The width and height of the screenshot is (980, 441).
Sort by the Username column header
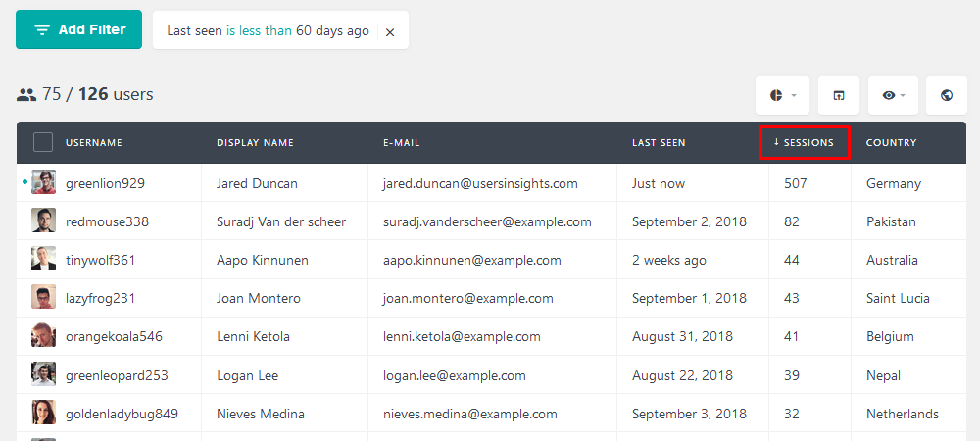click(94, 142)
